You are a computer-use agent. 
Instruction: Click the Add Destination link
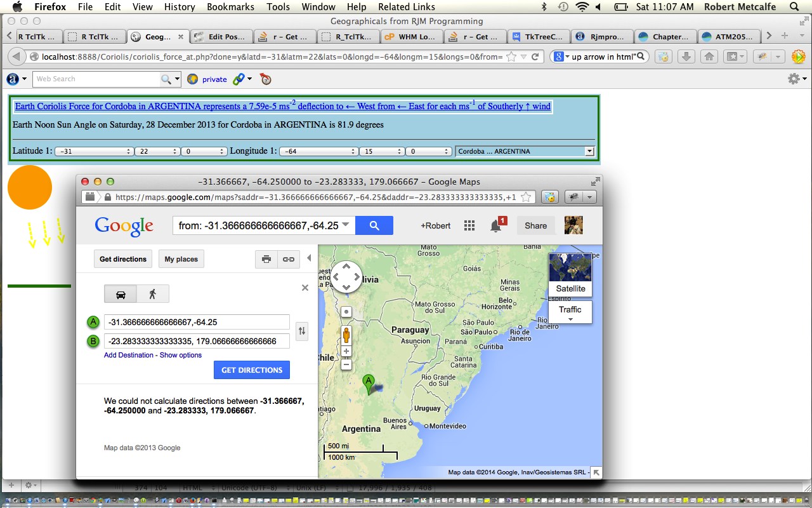pos(129,355)
